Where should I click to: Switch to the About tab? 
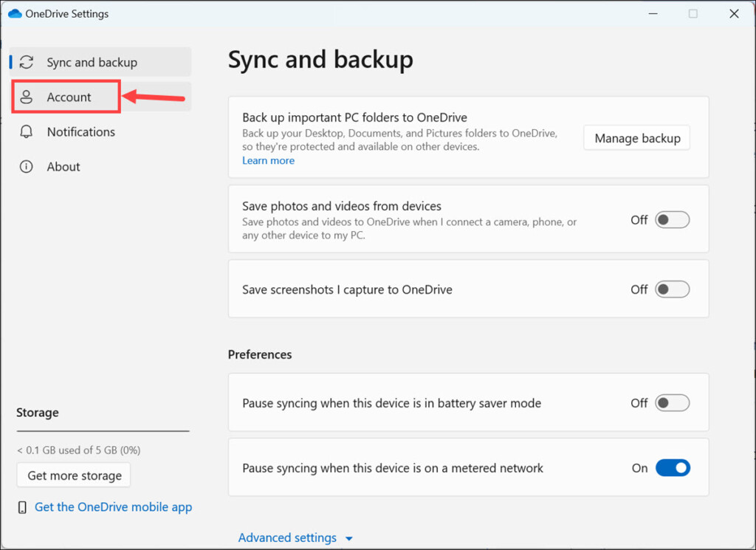[x=63, y=167]
